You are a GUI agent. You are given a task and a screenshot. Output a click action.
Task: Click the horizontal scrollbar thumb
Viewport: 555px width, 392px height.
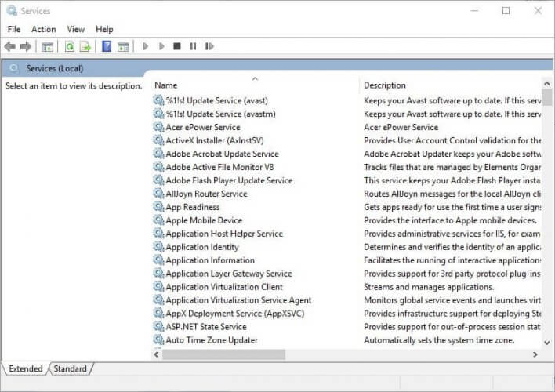point(223,354)
